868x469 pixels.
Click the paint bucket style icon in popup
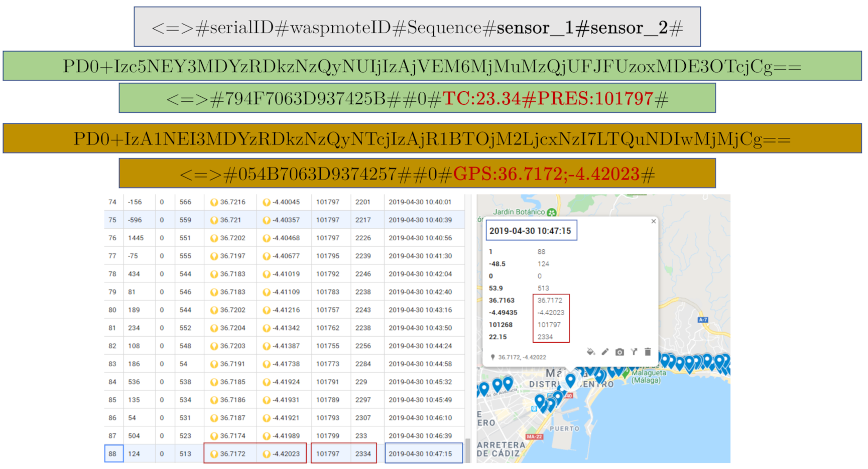(590, 352)
